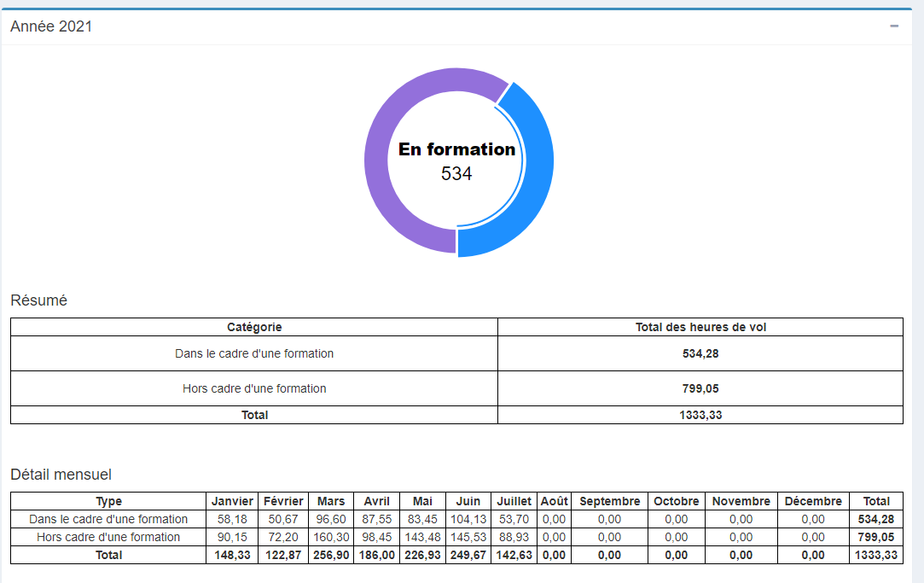Image resolution: width=924 pixels, height=583 pixels.
Task: Click 1333,33 total in Résumé table
Action: (x=700, y=415)
